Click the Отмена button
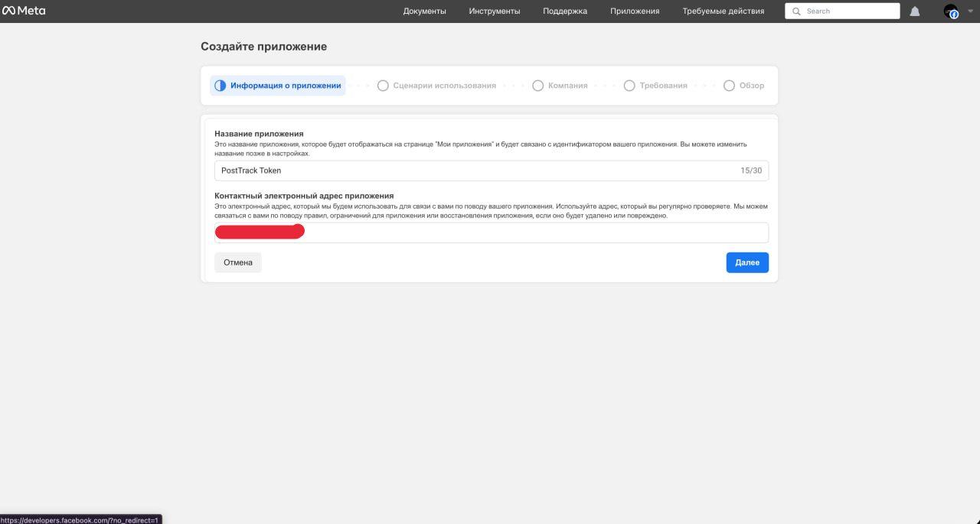The height and width of the screenshot is (524, 980). pyautogui.click(x=237, y=262)
